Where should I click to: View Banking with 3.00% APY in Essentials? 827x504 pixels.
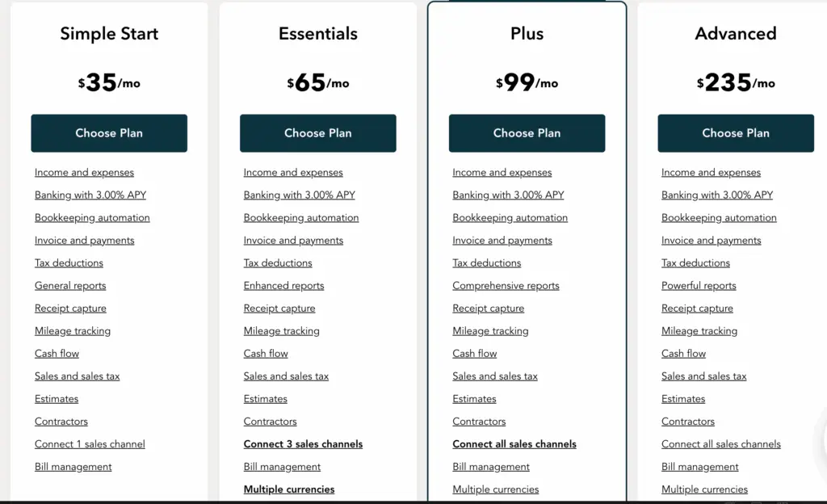click(x=299, y=195)
